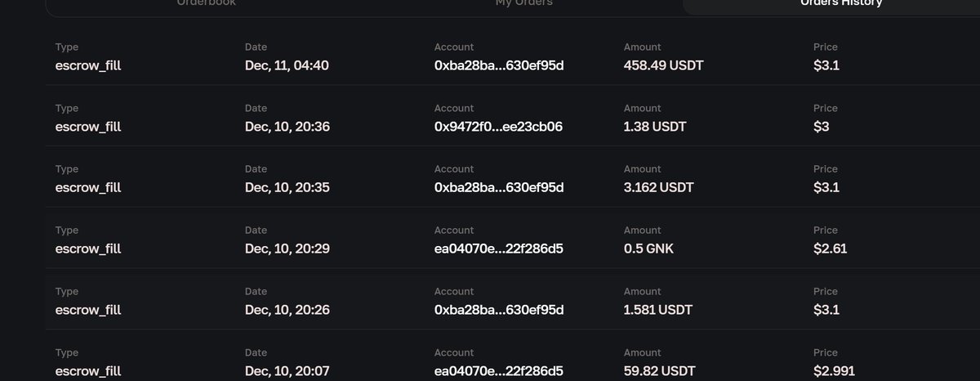Select the date Dec, 10, 20:36
The image size is (980, 381).
(287, 127)
